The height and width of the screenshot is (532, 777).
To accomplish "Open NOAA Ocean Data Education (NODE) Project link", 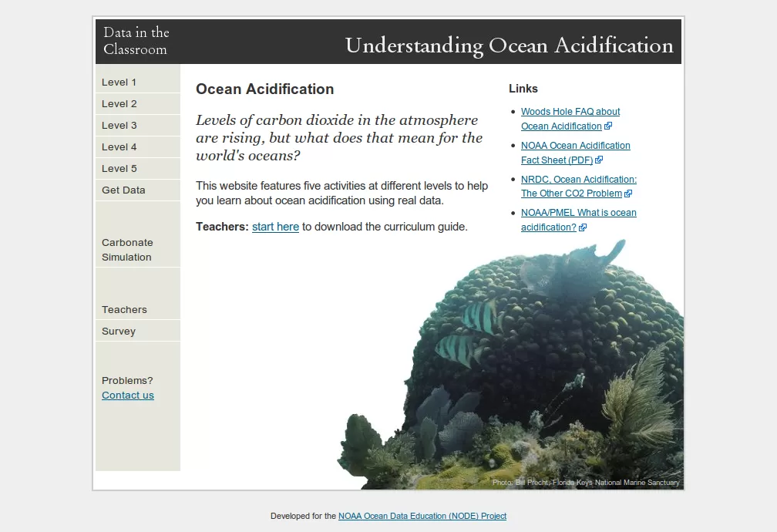I will 422,516.
